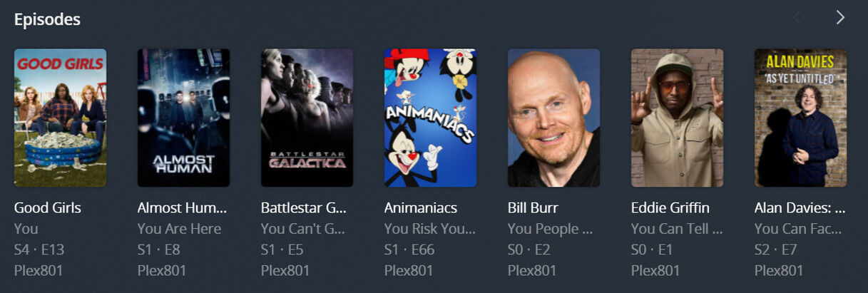Open the Animaniacs cartoon poster

pos(430,118)
